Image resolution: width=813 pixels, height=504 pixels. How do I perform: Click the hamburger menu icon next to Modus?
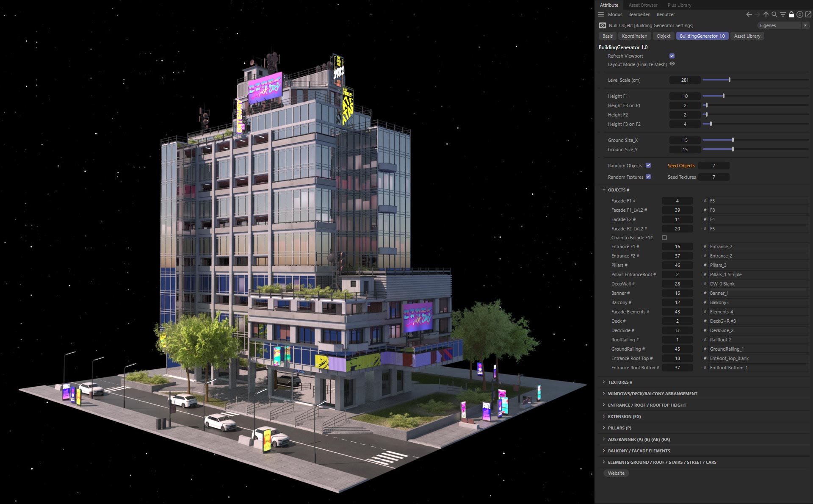click(x=601, y=14)
